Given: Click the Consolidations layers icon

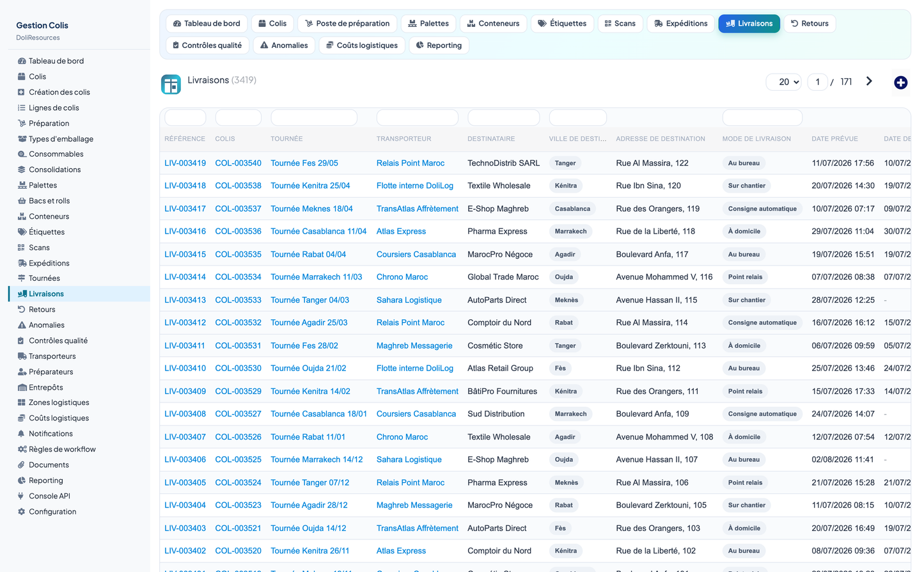Looking at the screenshot, I should point(22,170).
